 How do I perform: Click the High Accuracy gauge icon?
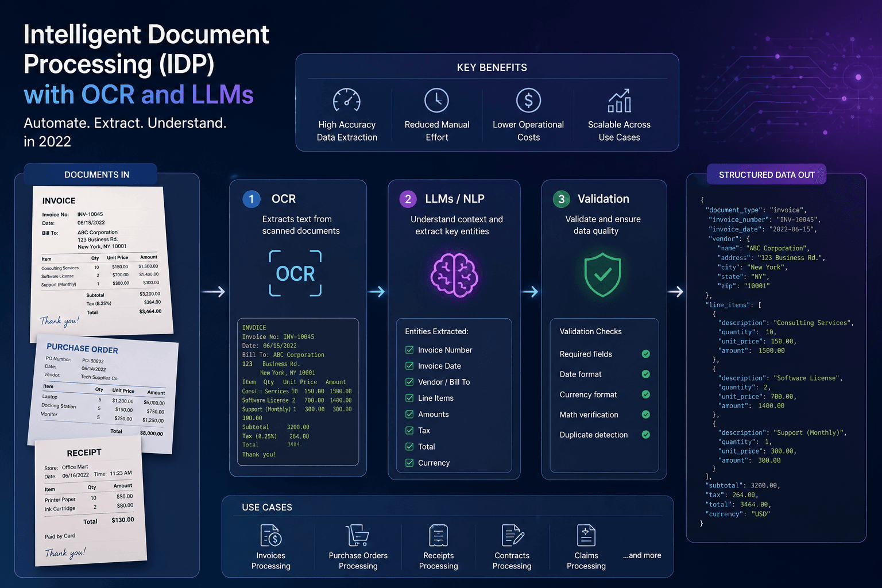point(347,100)
